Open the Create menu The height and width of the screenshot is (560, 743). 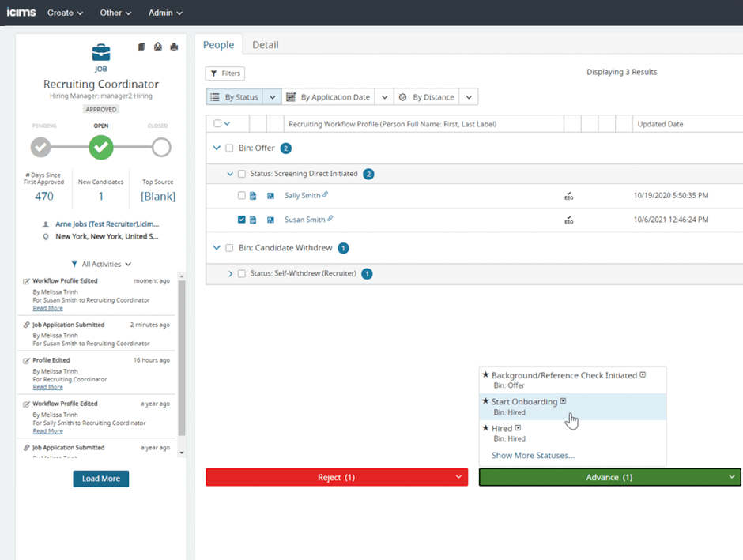coord(65,13)
